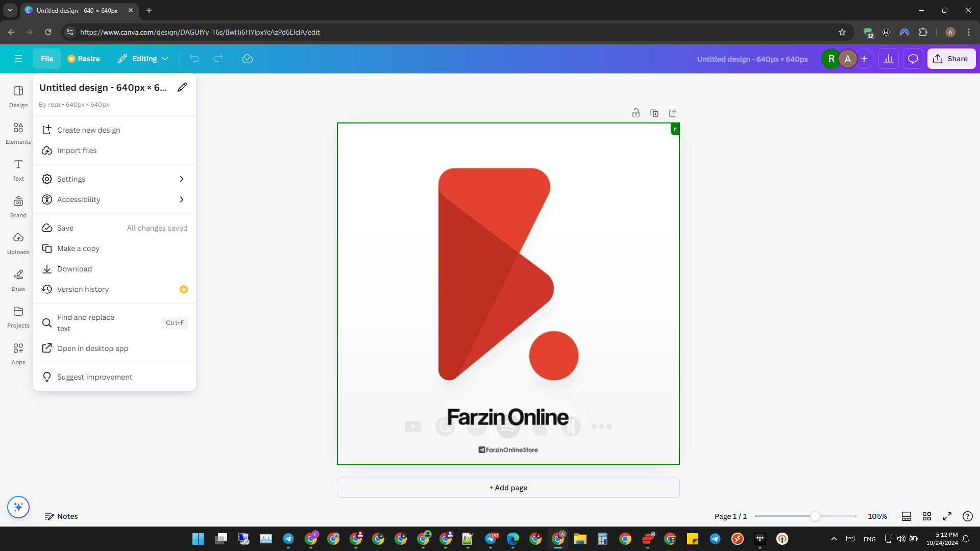Open the help question mark
980x551 pixels.
pyautogui.click(x=968, y=516)
